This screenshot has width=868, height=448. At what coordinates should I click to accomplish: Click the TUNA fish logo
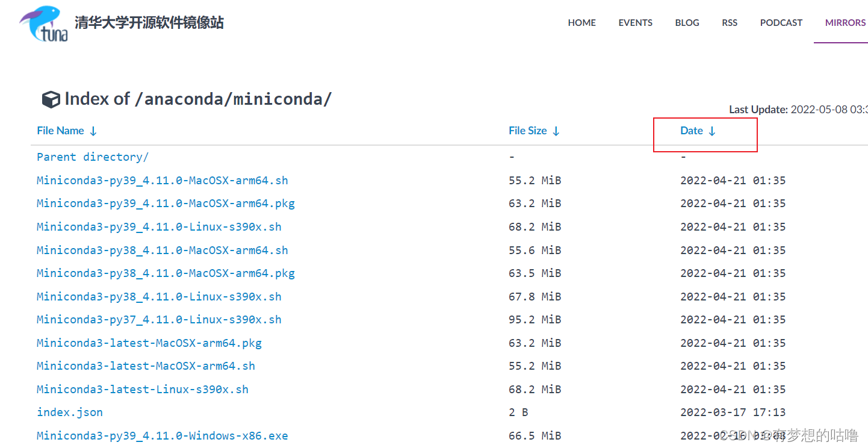pyautogui.click(x=43, y=23)
